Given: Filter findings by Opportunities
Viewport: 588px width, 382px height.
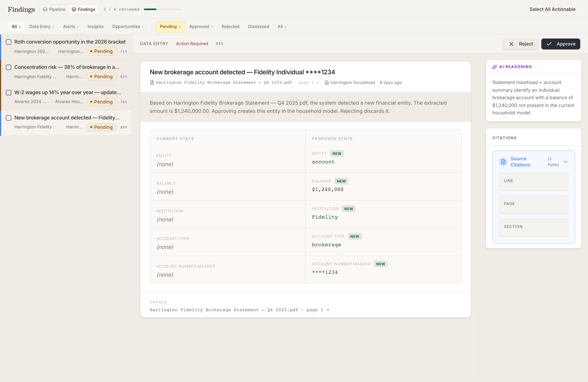Looking at the screenshot, I should pyautogui.click(x=128, y=27).
